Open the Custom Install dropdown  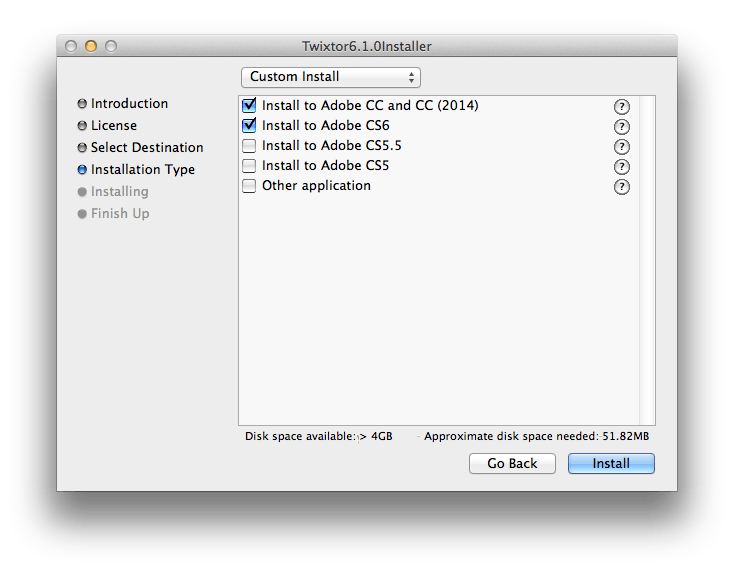click(330, 77)
